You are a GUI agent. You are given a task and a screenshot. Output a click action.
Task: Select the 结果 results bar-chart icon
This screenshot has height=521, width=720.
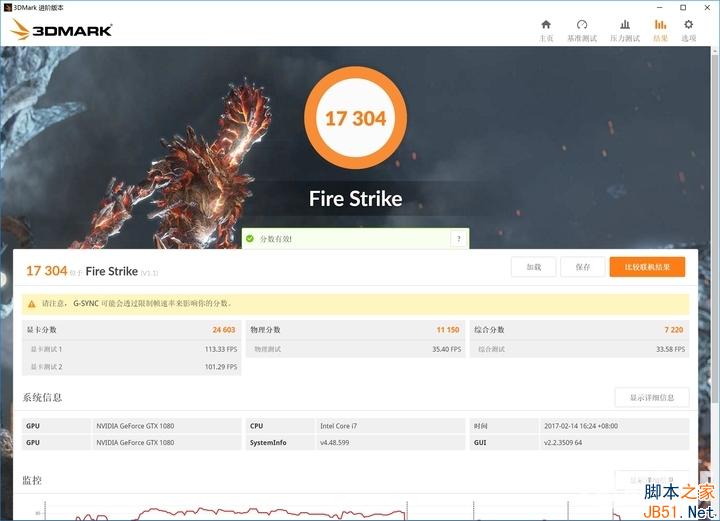click(x=660, y=25)
